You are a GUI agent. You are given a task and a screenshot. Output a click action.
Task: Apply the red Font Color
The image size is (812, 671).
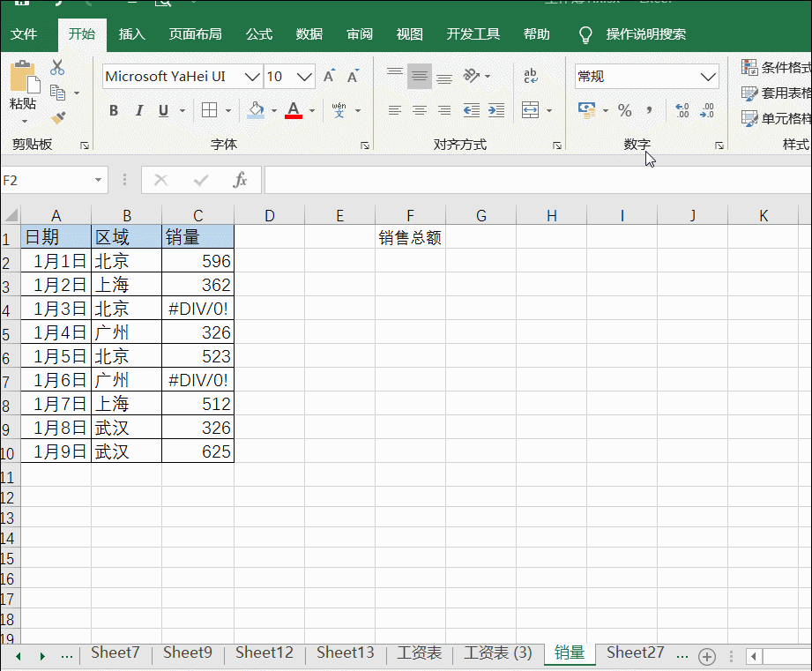pyautogui.click(x=293, y=109)
